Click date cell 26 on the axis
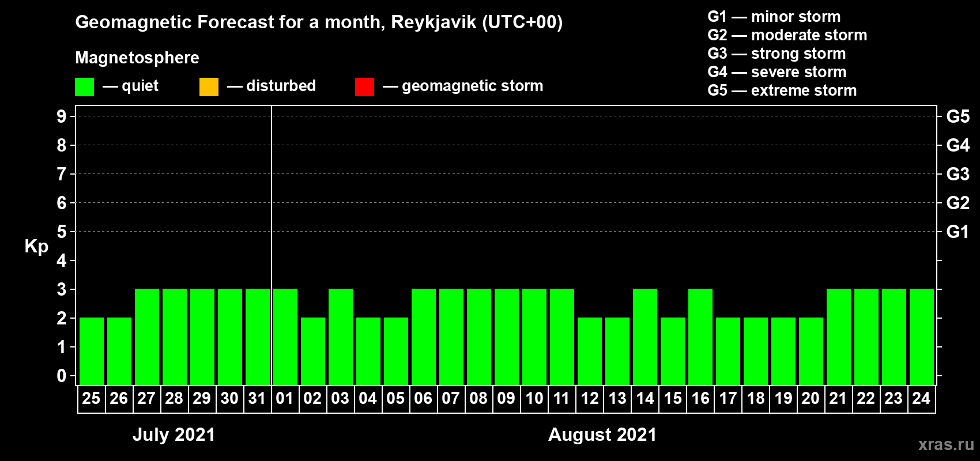Image resolution: width=980 pixels, height=461 pixels. click(x=119, y=399)
